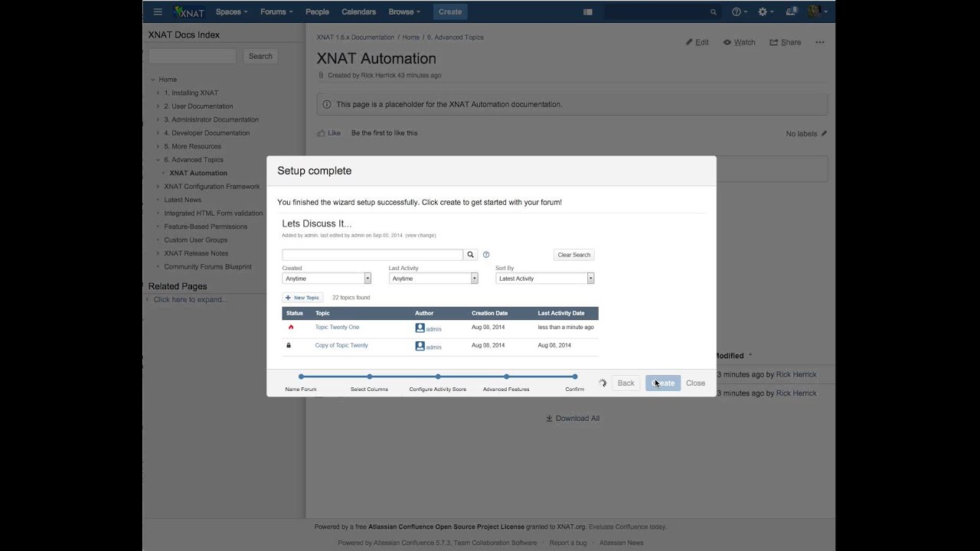The height and width of the screenshot is (551, 980).
Task: Click the forum preview search magnifier button
Action: pos(471,255)
